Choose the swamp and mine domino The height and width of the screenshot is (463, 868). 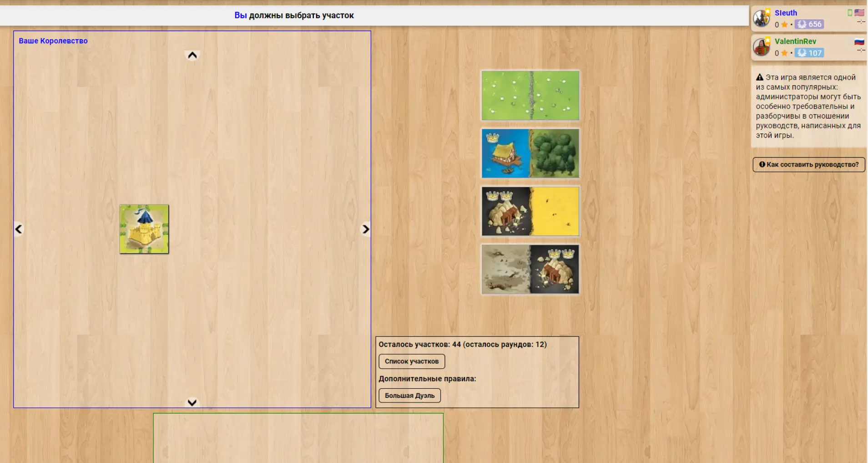pyautogui.click(x=530, y=269)
